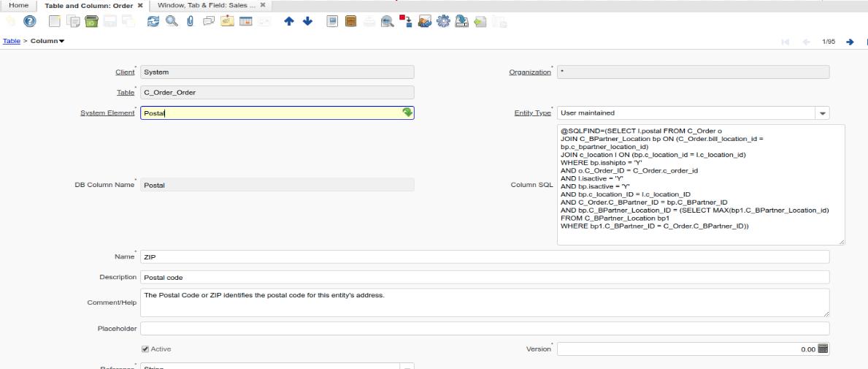Copy the current record

(73, 21)
